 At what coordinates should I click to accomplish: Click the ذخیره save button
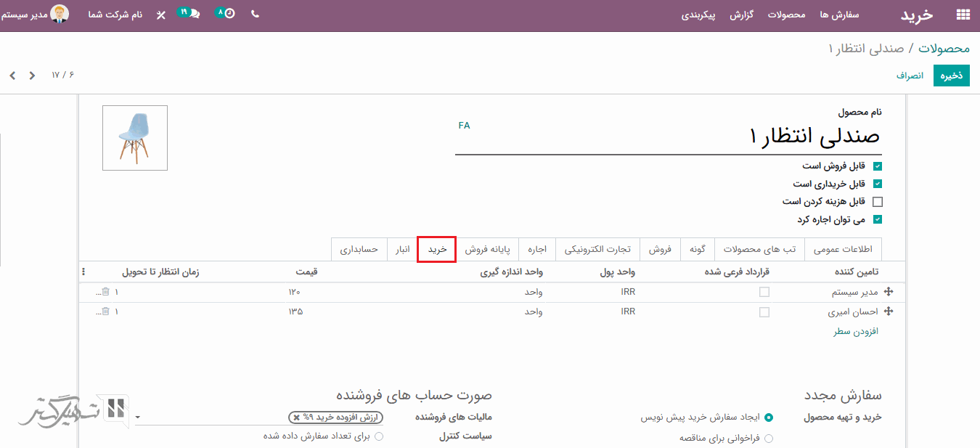952,76
